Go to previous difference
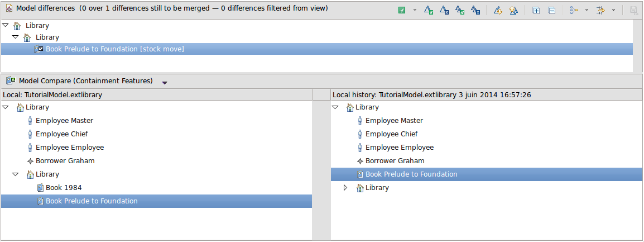Viewport: 644px width, 242px height. [513, 10]
